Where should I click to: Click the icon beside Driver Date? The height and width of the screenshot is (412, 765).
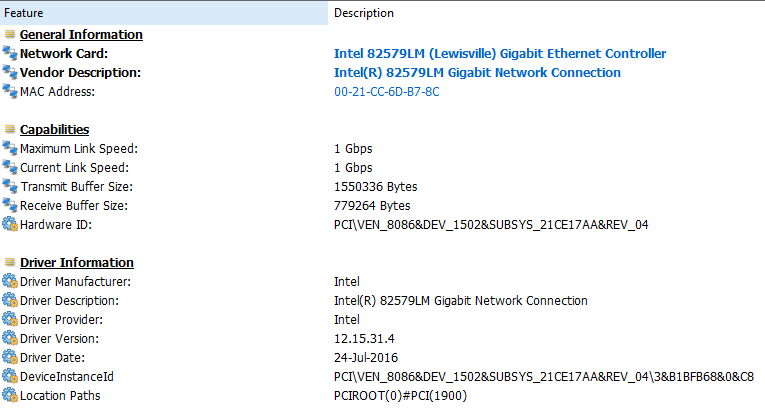[x=10, y=357]
